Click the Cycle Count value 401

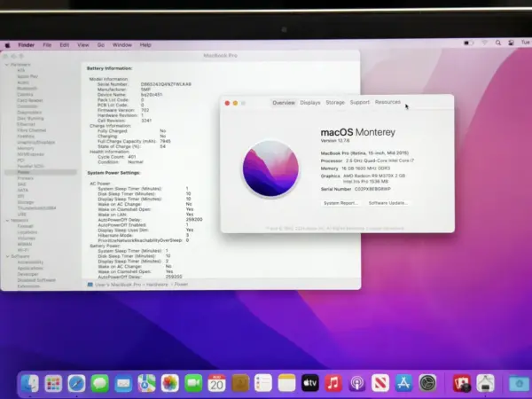click(132, 157)
